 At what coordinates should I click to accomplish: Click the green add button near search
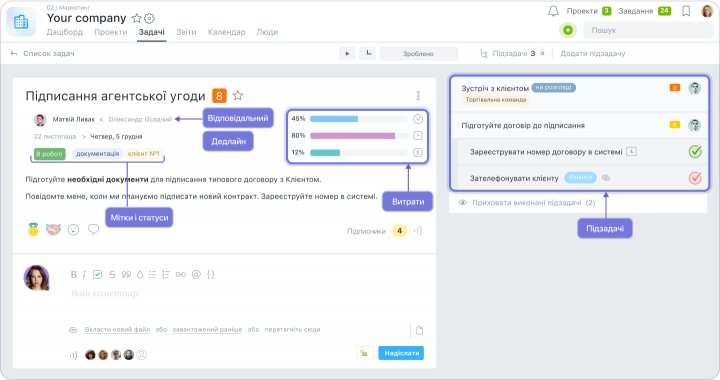coord(568,30)
